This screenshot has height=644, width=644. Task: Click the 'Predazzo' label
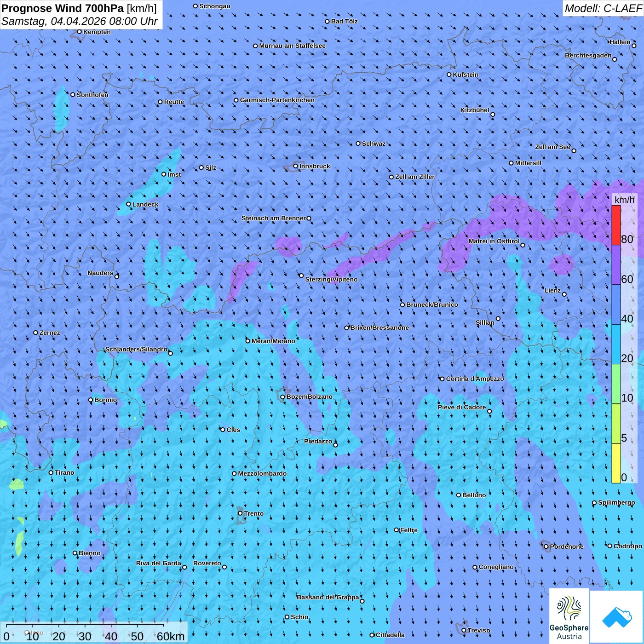pos(318,441)
